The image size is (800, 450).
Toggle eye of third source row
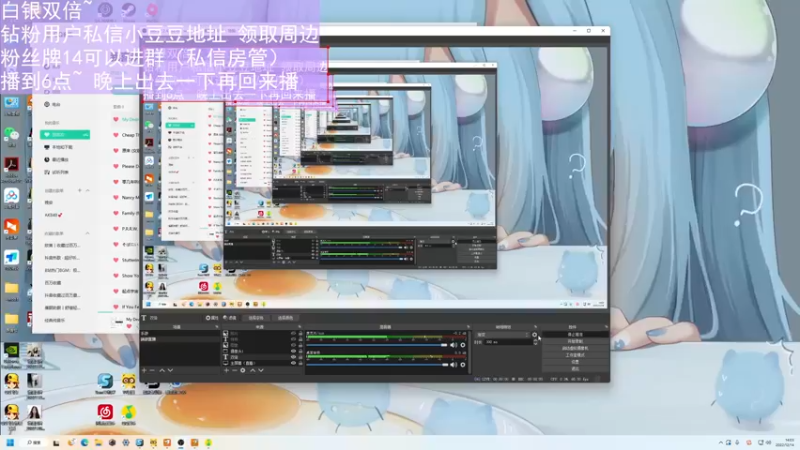click(293, 345)
